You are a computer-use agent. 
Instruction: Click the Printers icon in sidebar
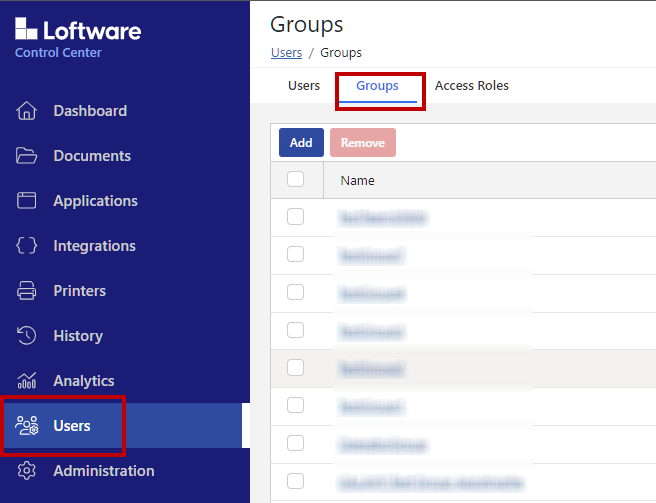point(27,291)
